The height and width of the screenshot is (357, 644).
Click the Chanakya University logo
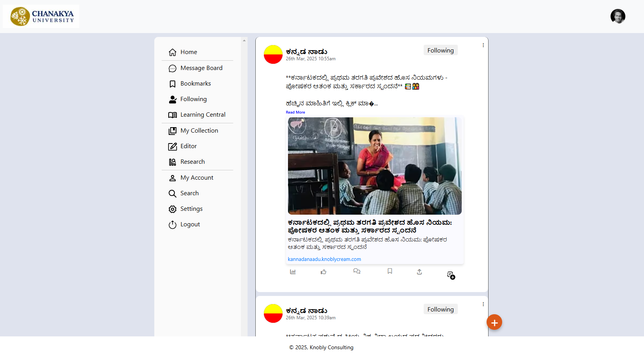coord(41,16)
